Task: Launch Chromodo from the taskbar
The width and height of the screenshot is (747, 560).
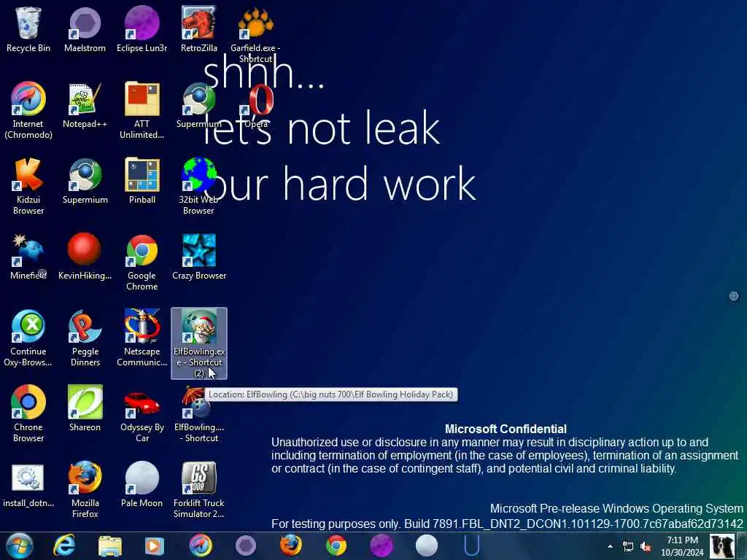Action: coord(201,545)
